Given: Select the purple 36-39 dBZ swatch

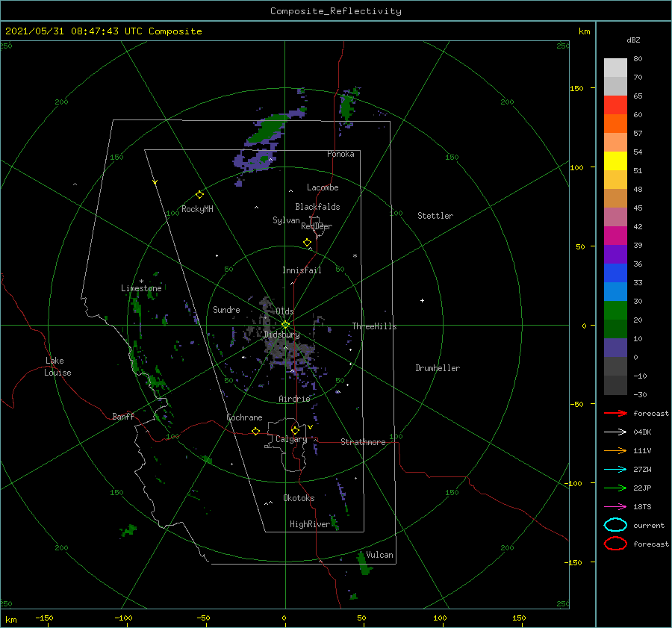Looking at the screenshot, I should click(615, 254).
